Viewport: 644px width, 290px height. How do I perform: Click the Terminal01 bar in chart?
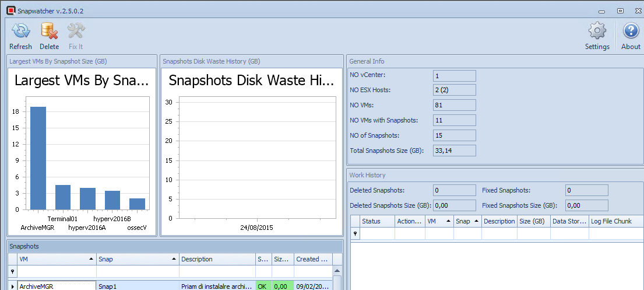(x=63, y=197)
